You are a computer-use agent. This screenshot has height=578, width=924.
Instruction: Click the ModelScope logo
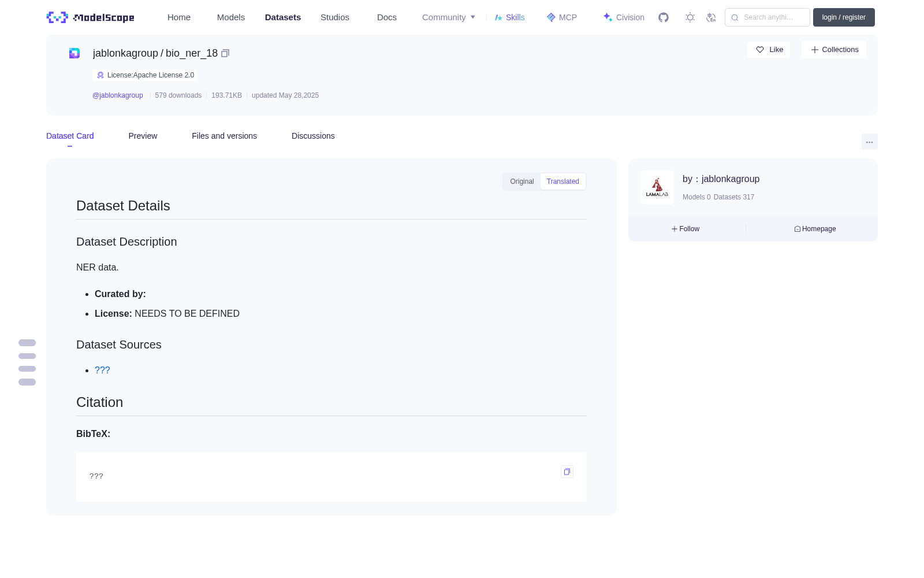[91, 17]
